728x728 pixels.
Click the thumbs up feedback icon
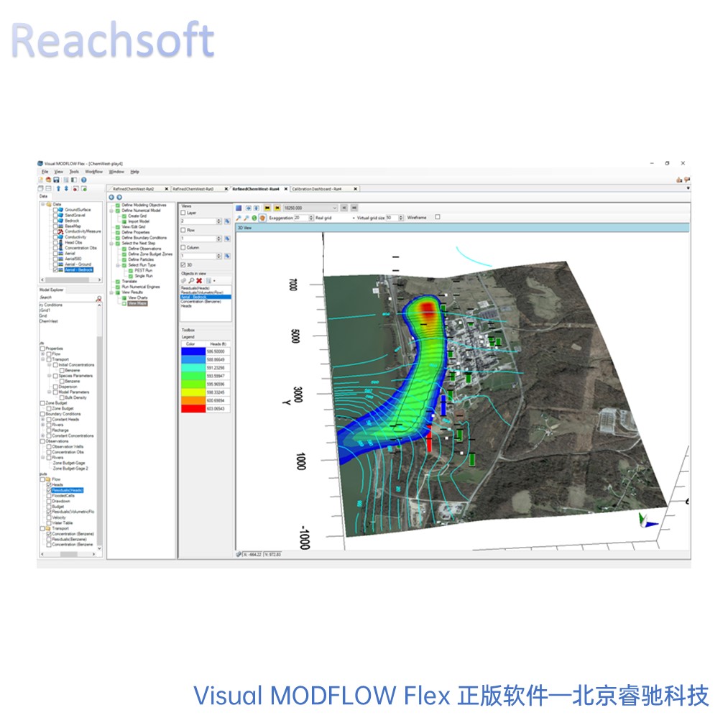[x=679, y=180]
